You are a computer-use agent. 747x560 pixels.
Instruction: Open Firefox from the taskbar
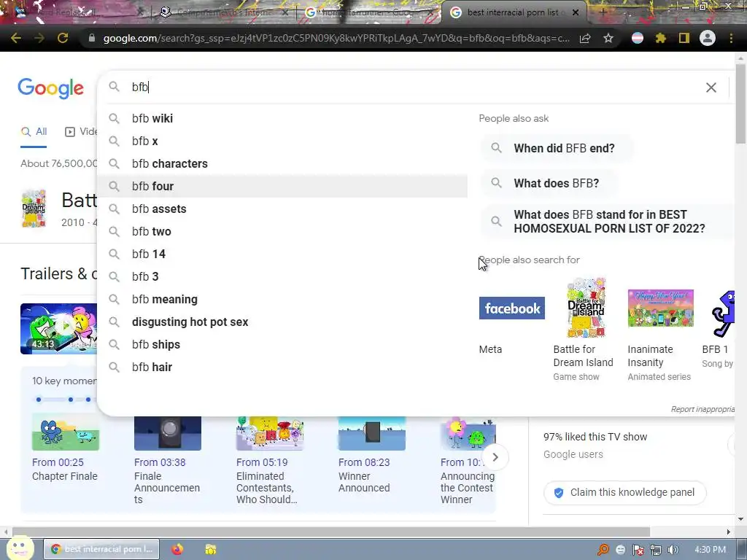(x=177, y=549)
